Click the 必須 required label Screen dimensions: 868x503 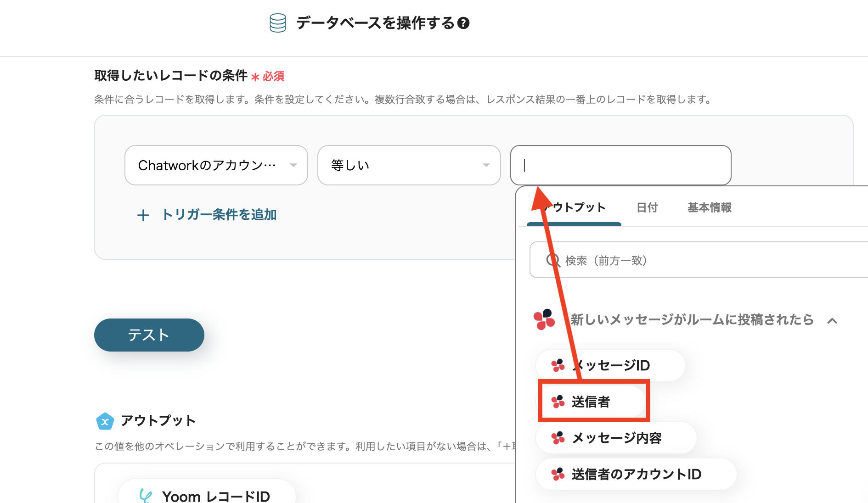[x=273, y=76]
